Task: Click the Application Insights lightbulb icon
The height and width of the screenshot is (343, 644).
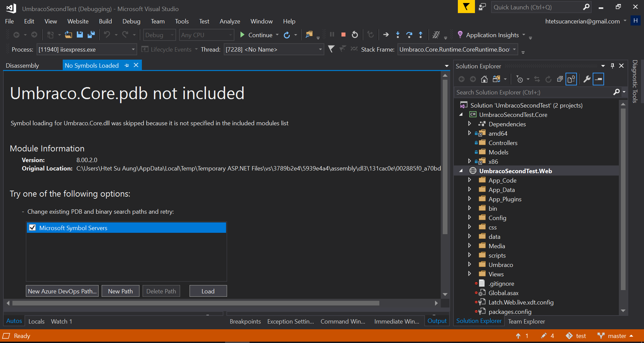Action: pos(460,35)
